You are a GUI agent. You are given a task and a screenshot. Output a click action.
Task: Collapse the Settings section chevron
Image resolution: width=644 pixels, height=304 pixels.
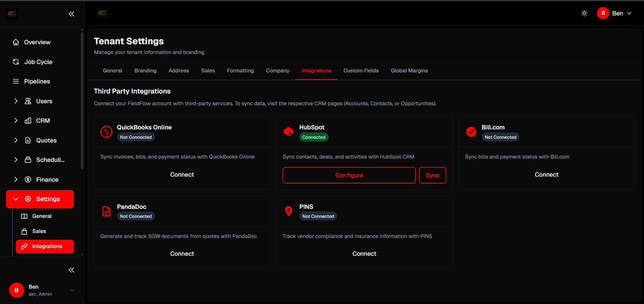[16, 199]
